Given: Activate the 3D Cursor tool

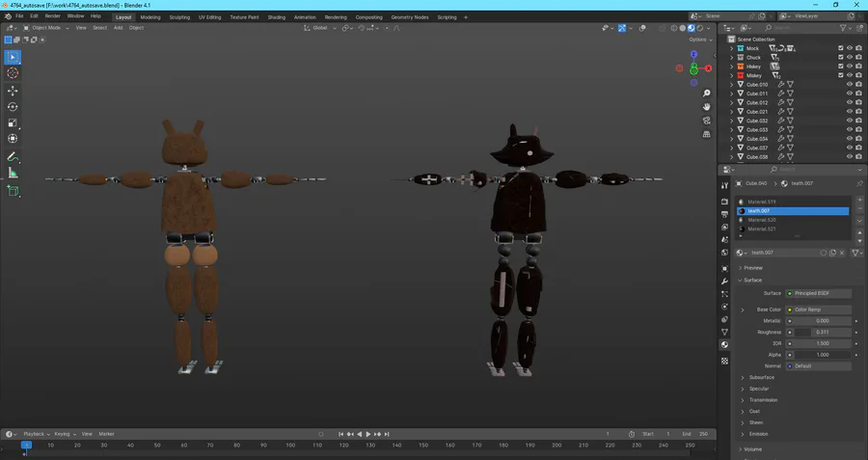Looking at the screenshot, I should pos(13,73).
